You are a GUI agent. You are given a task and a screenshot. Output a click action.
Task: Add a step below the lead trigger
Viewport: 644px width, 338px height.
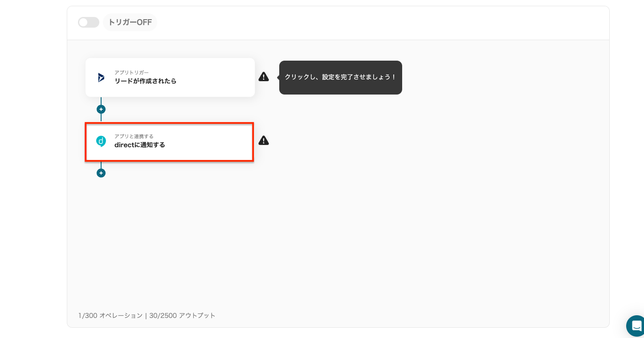tap(101, 109)
